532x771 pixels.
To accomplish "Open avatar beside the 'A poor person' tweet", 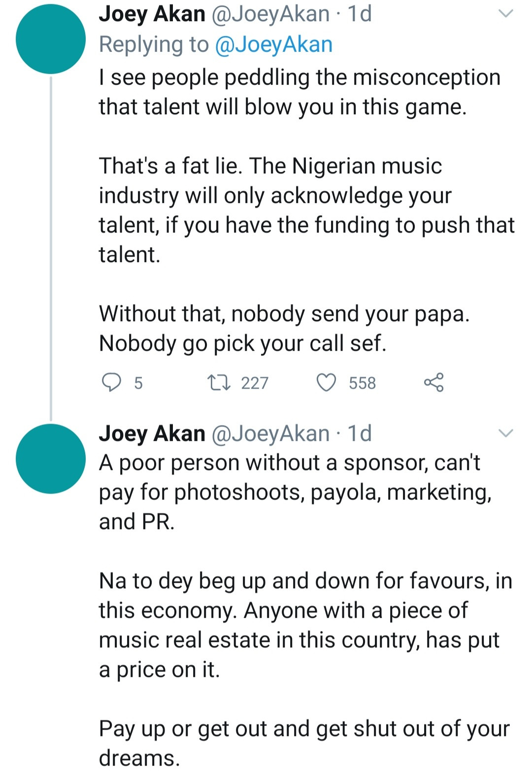I will tap(51, 458).
